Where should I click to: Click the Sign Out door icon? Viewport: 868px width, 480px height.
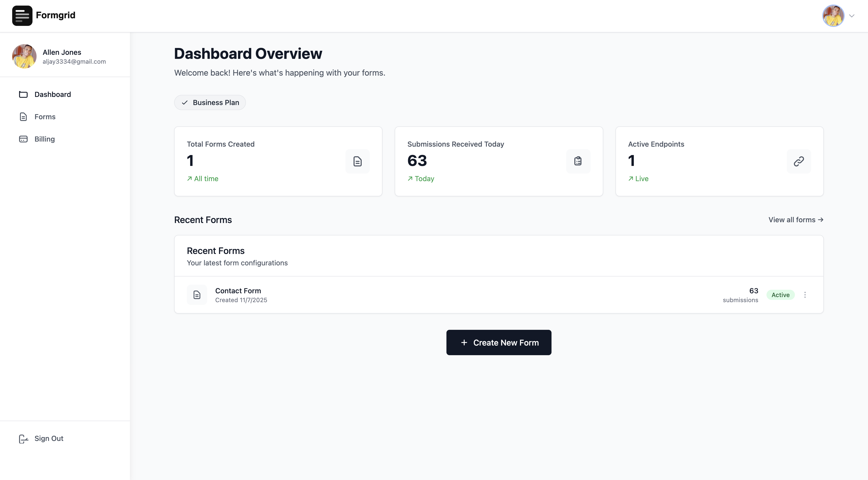23,439
